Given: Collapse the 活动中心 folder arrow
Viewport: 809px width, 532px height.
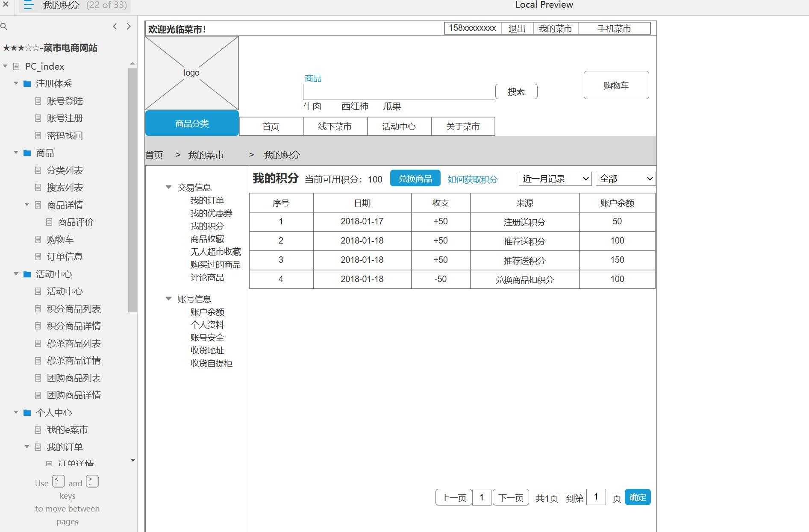Looking at the screenshot, I should pyautogui.click(x=16, y=274).
